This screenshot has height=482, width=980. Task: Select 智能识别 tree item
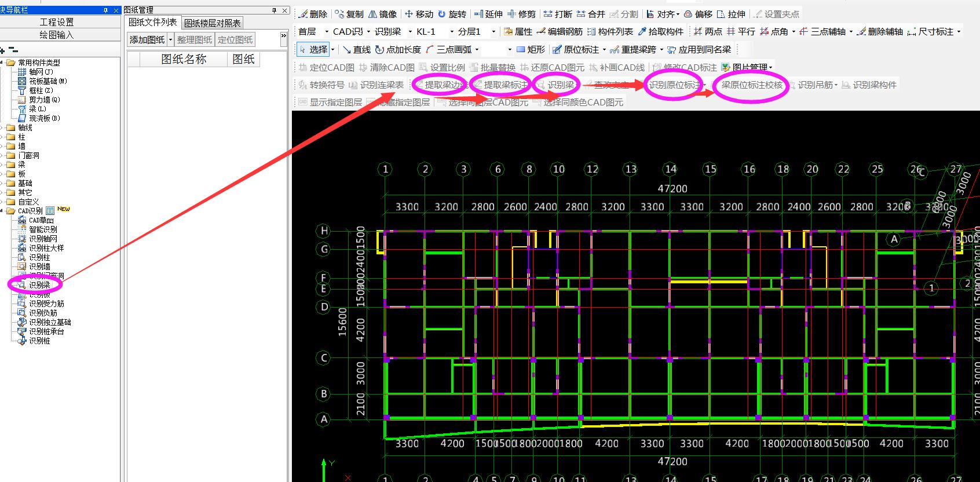point(43,229)
